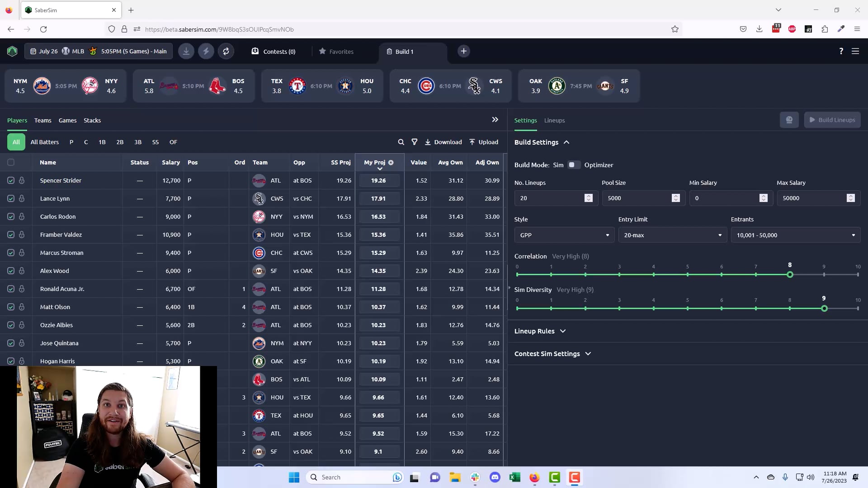Open the Entrants dropdown
Screen dimensions: 868x488
click(x=795, y=235)
